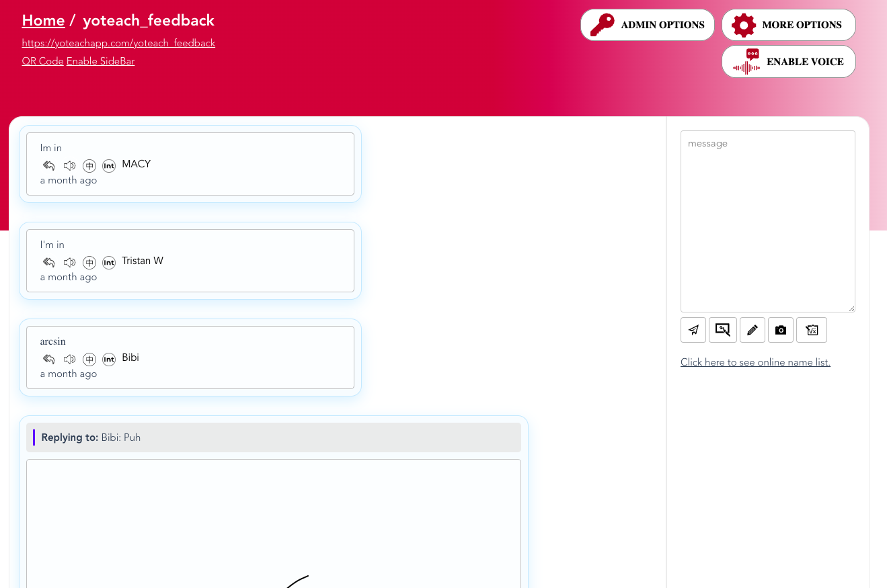The width and height of the screenshot is (887, 588).
Task: Select the pencil drawing icon
Action: [752, 330]
